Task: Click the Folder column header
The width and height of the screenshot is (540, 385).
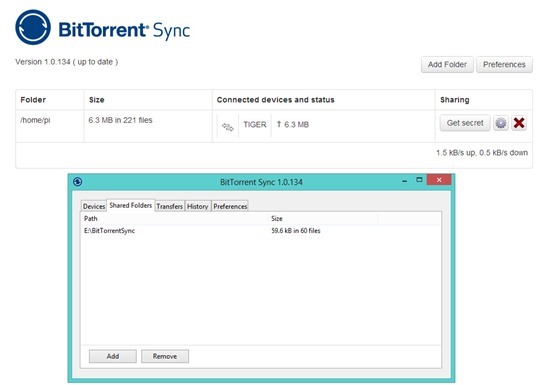Action: pos(33,100)
